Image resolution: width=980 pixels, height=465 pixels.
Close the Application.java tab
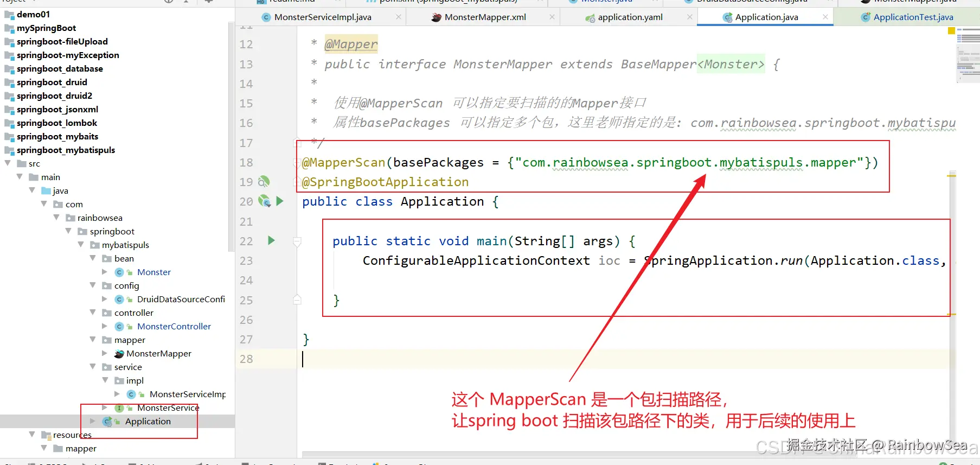click(825, 17)
